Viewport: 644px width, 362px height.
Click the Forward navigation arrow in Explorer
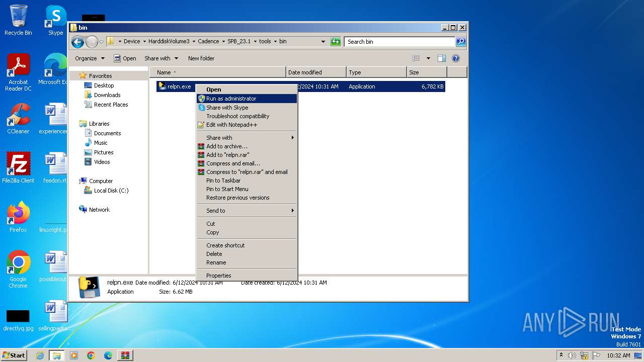tap(92, 42)
